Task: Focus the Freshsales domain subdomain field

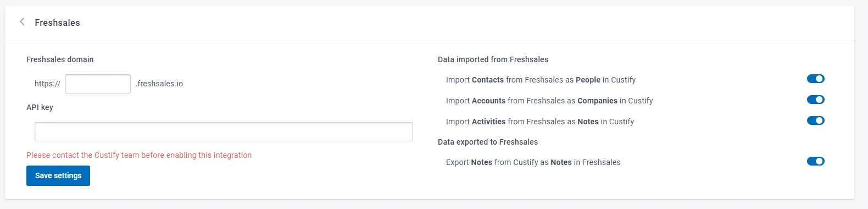Action: pos(98,84)
